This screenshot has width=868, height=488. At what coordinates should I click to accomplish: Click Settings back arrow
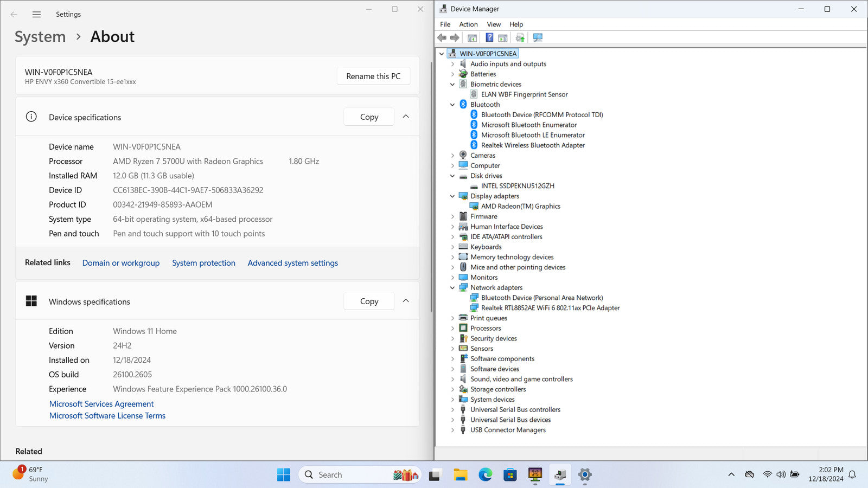[x=14, y=15]
